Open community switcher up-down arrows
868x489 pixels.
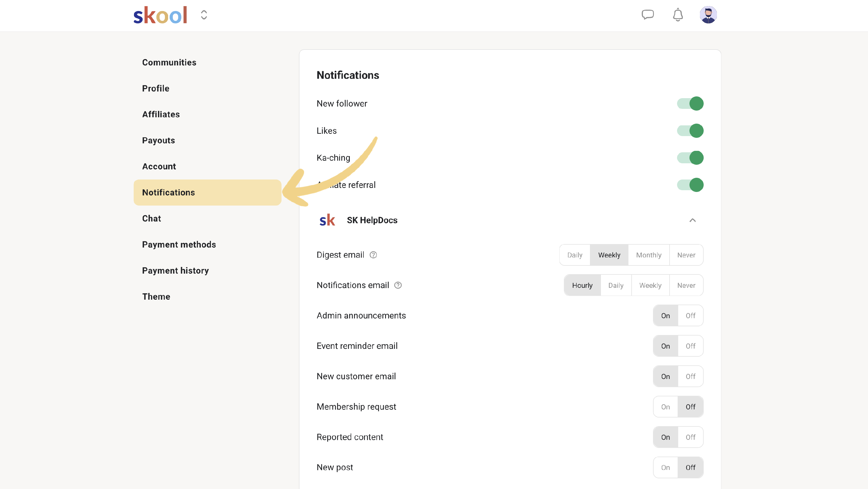(x=204, y=15)
